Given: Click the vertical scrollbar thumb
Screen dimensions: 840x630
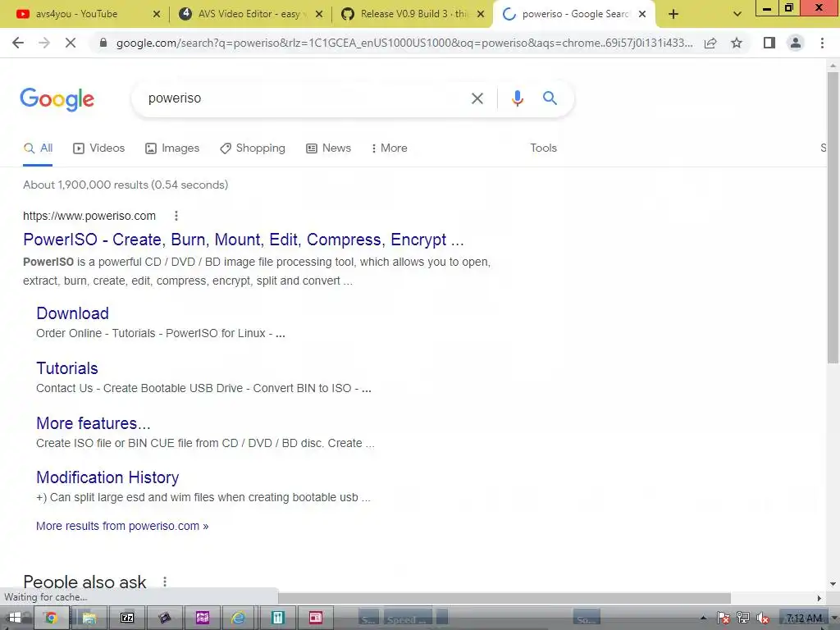Looking at the screenshot, I should tap(833, 217).
